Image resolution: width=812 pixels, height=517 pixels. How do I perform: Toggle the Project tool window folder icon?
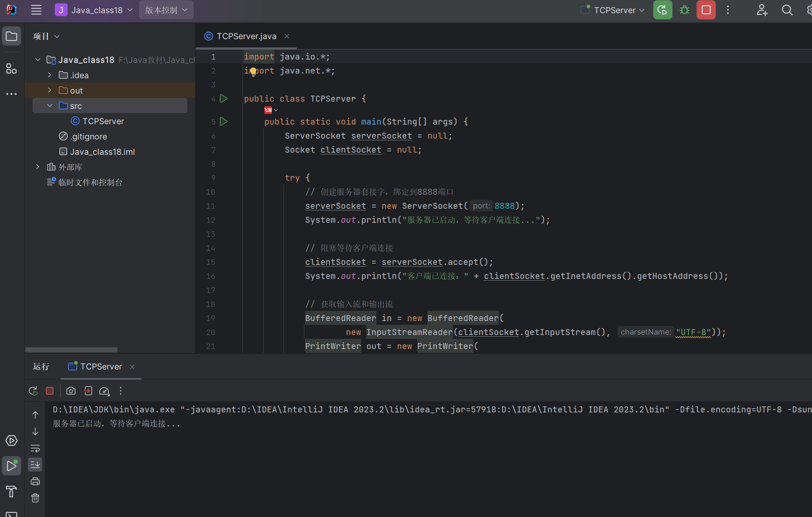pos(11,37)
